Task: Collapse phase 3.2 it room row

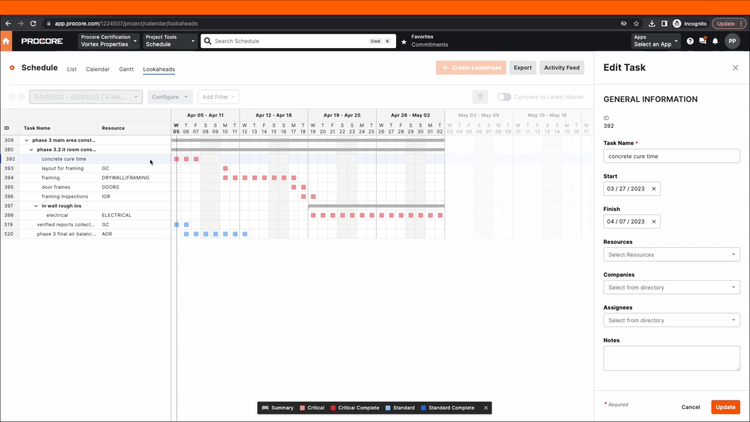Action: [x=31, y=150]
